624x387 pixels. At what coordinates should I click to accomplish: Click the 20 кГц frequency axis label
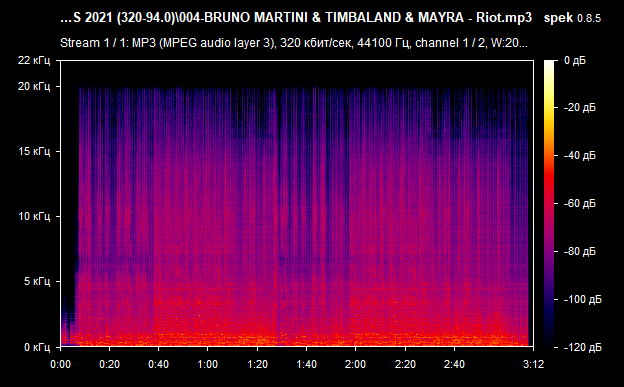pos(34,86)
